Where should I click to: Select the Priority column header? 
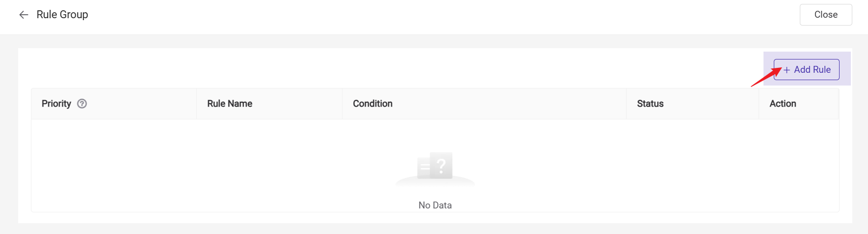56,104
